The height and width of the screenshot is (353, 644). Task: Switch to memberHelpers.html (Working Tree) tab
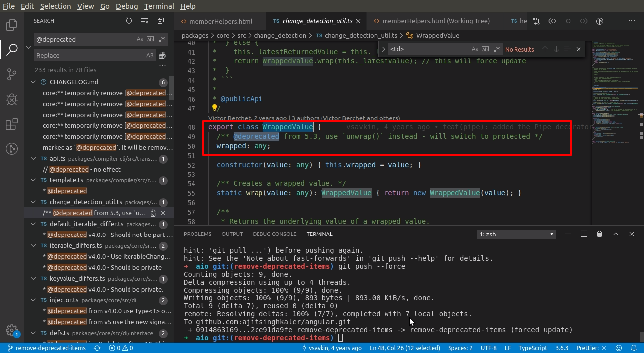point(436,21)
